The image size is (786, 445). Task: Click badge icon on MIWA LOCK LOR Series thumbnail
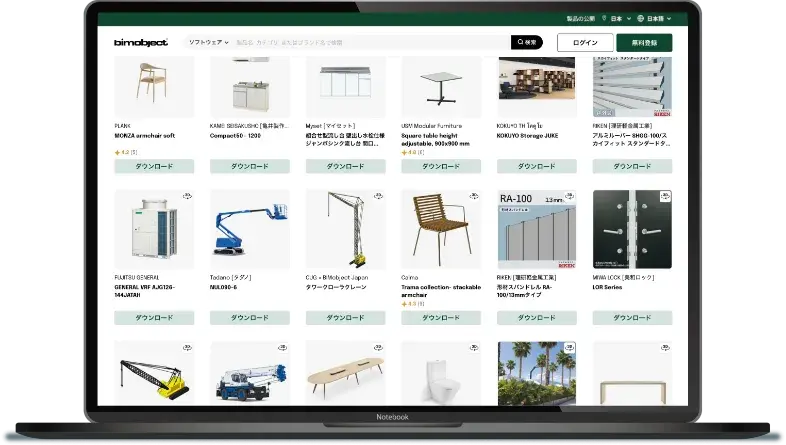[666, 195]
